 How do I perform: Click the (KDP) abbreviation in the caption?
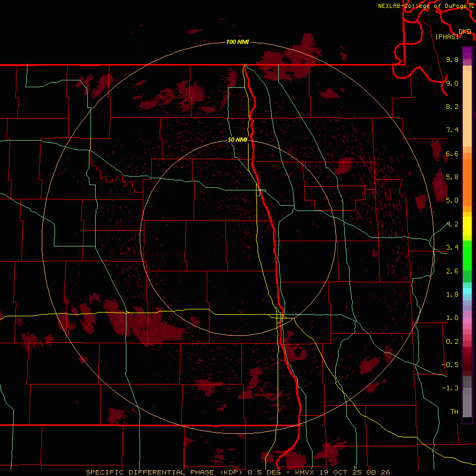pos(231,472)
